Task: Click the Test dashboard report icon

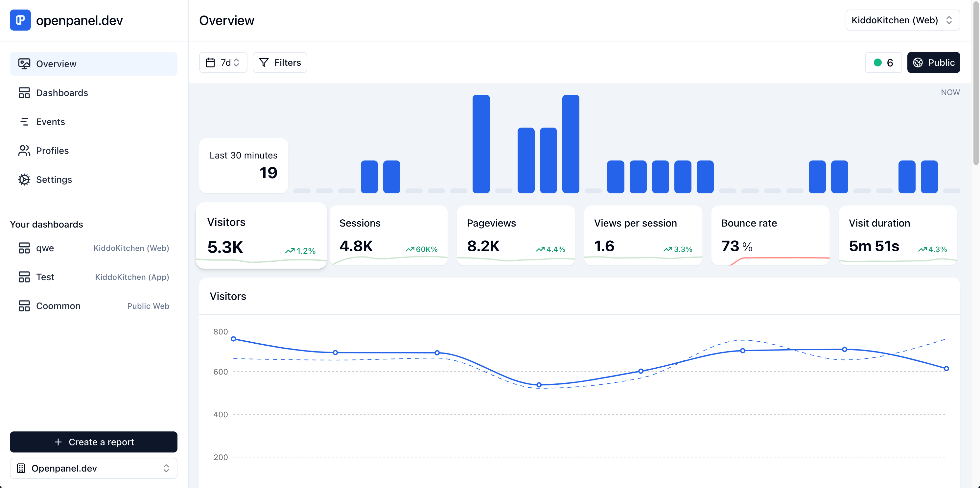Action: click(24, 277)
